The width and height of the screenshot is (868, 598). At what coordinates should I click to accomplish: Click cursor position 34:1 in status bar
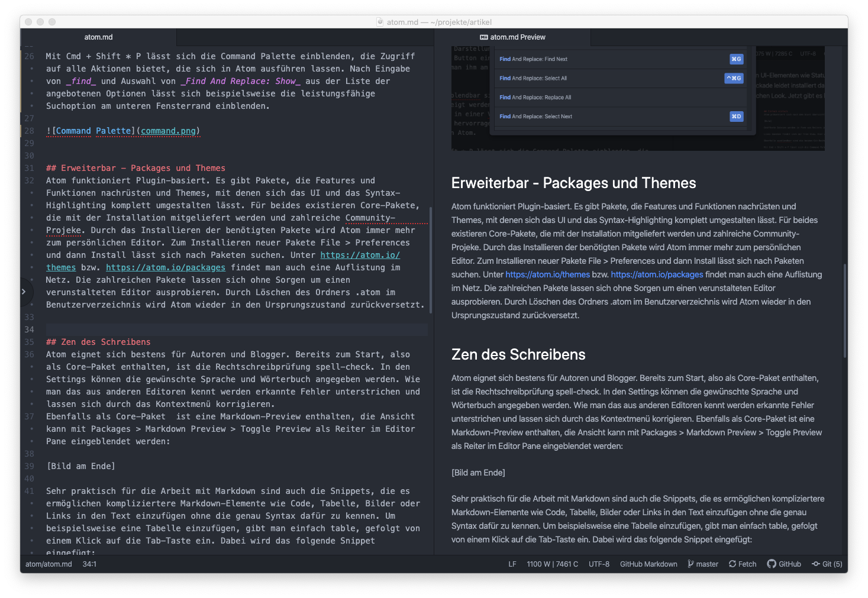[89, 564]
